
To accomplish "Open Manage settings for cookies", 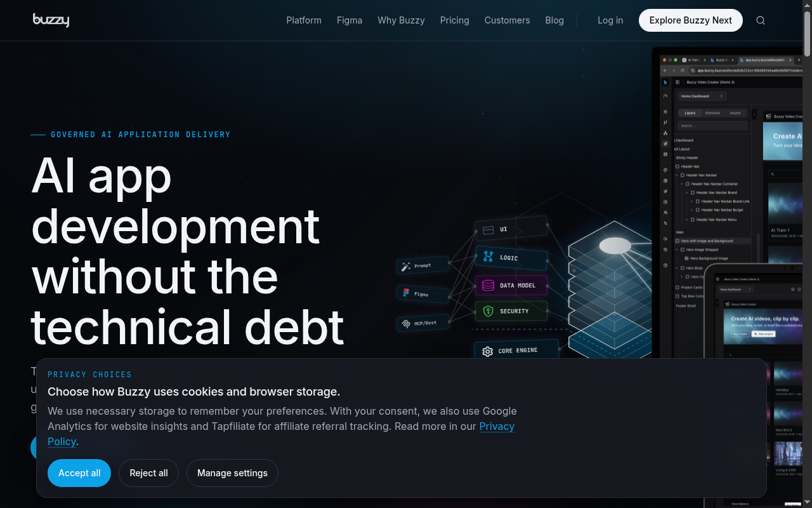I will pyautogui.click(x=232, y=473).
